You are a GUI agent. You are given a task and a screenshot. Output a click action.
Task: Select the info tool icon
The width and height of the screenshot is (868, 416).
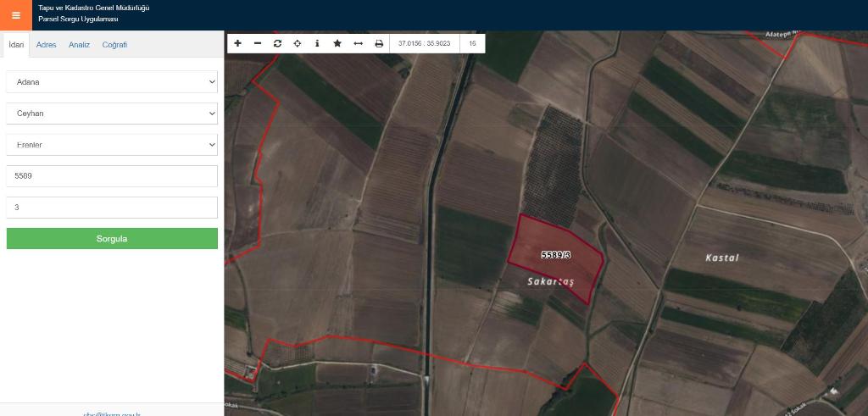tap(317, 43)
